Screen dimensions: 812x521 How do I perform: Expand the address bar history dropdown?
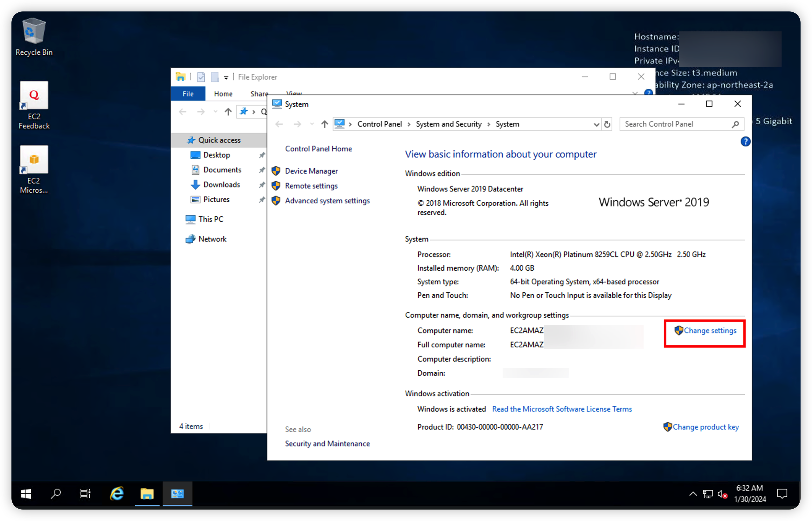(596, 124)
